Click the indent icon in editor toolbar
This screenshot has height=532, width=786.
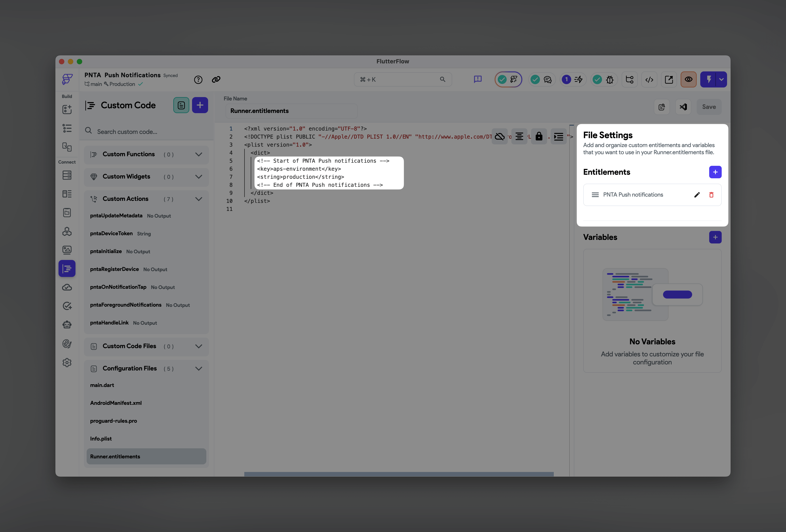click(x=558, y=137)
